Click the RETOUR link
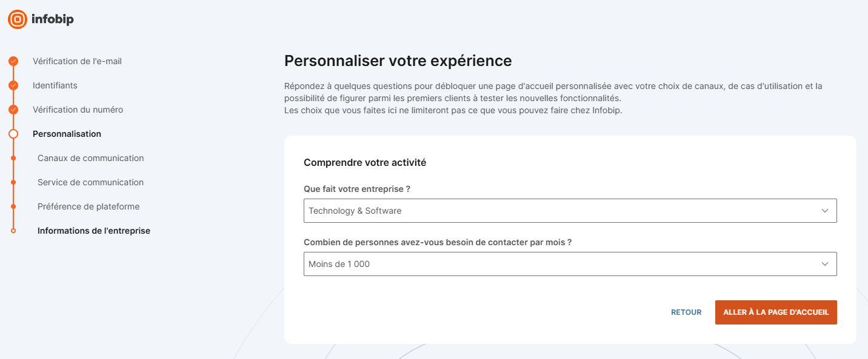The height and width of the screenshot is (359, 868). (686, 312)
